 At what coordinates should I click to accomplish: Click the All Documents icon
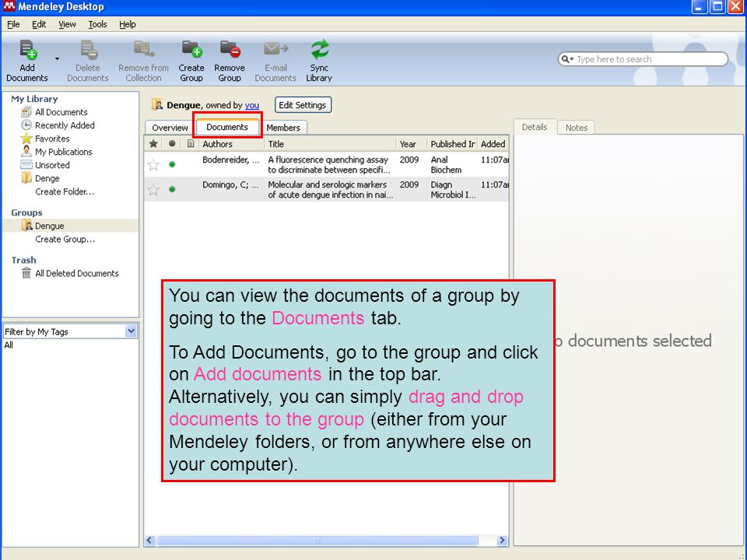point(26,112)
